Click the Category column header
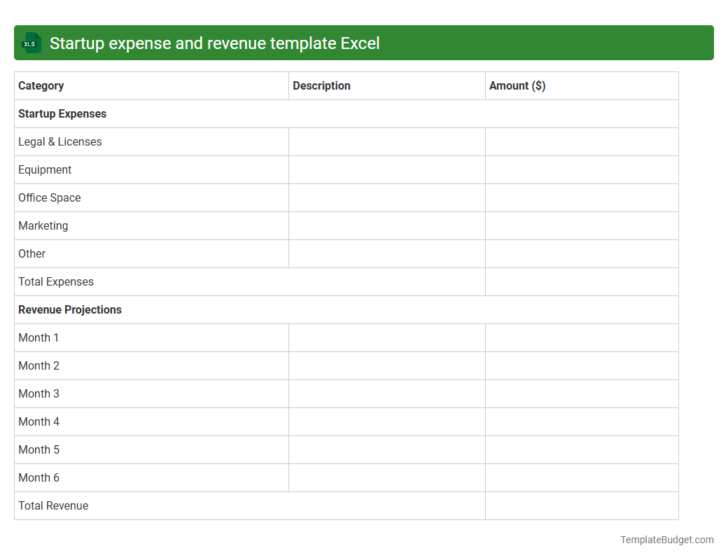 (41, 85)
